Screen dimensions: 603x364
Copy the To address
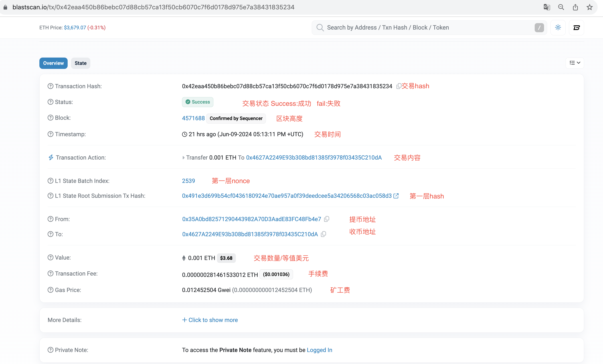point(323,234)
